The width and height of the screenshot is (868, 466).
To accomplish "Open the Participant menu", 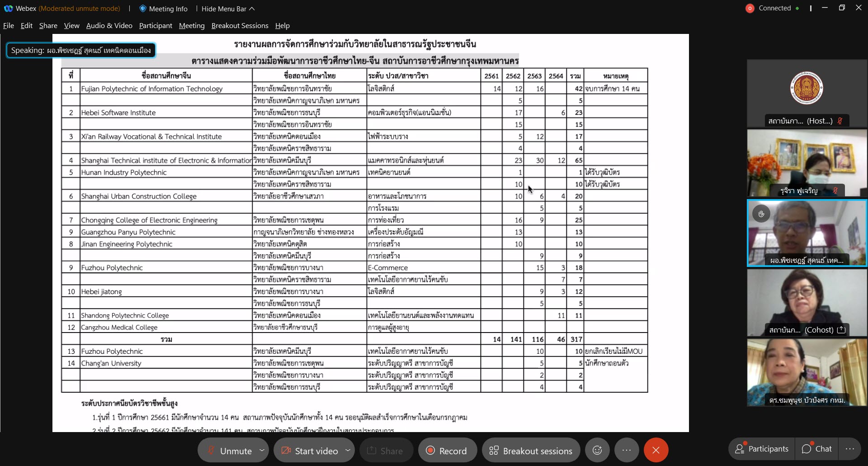I will [x=156, y=26].
